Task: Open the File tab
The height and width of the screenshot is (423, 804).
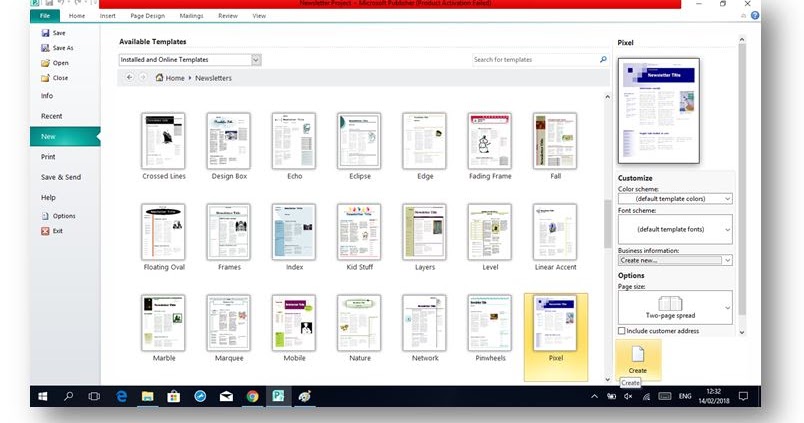Action: (x=45, y=16)
